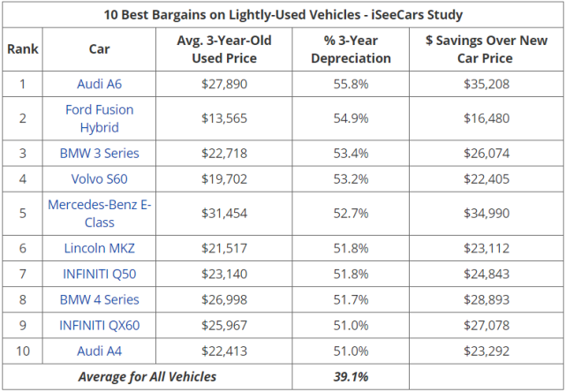Click the Car column header
566x392 pixels.
pyautogui.click(x=99, y=49)
